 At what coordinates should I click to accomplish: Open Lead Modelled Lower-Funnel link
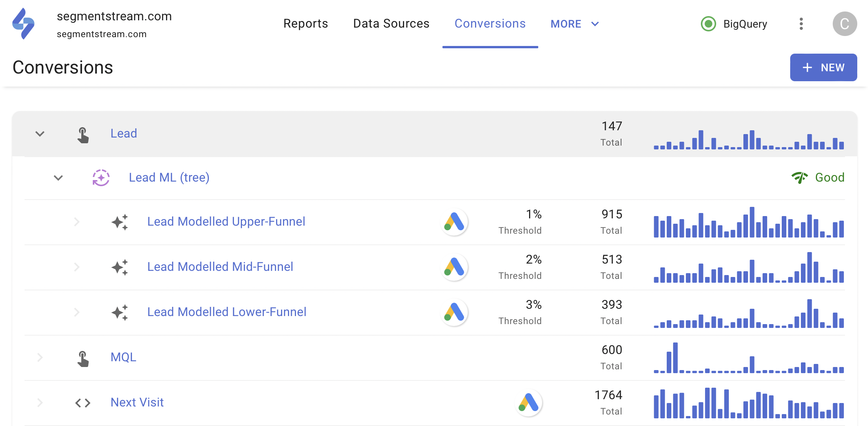point(227,312)
